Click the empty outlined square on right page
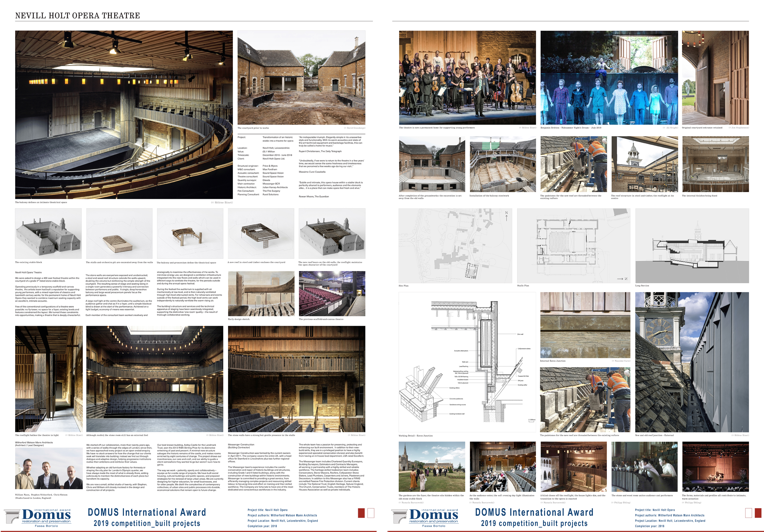764x532 pixels. point(749,513)
